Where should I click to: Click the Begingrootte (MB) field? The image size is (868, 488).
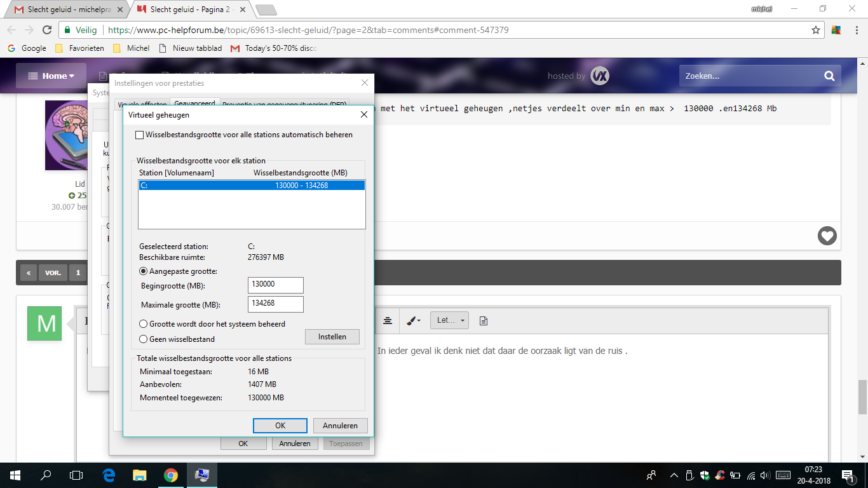click(x=275, y=285)
